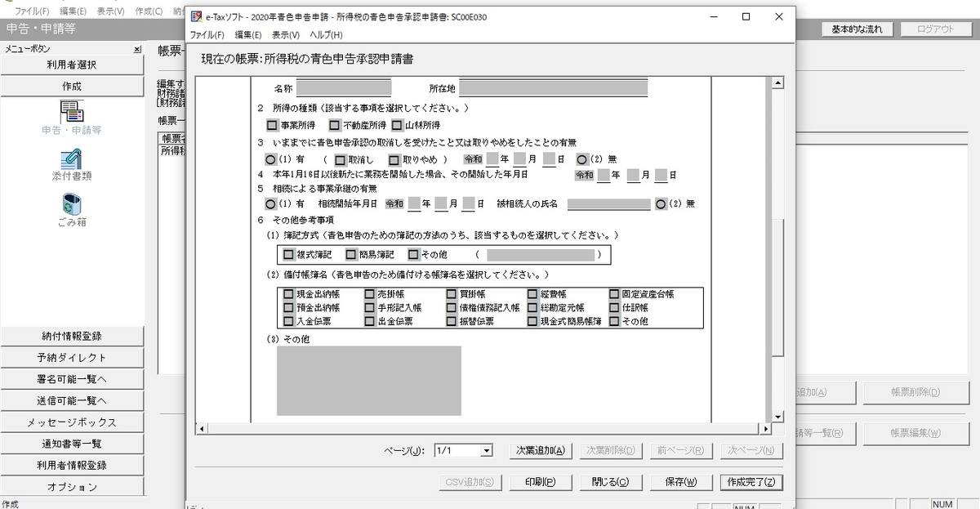980x509 pixels.
Task: Tick the 取消し checkbox
Action: (x=341, y=159)
